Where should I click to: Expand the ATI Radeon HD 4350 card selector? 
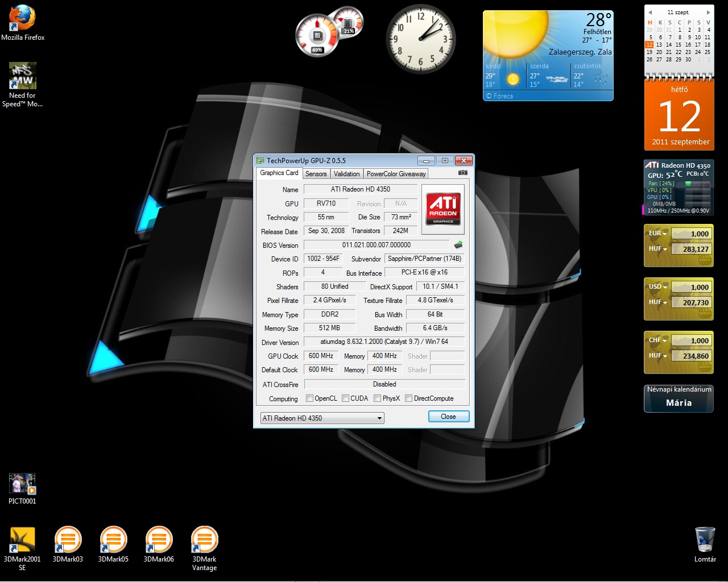[x=322, y=418]
